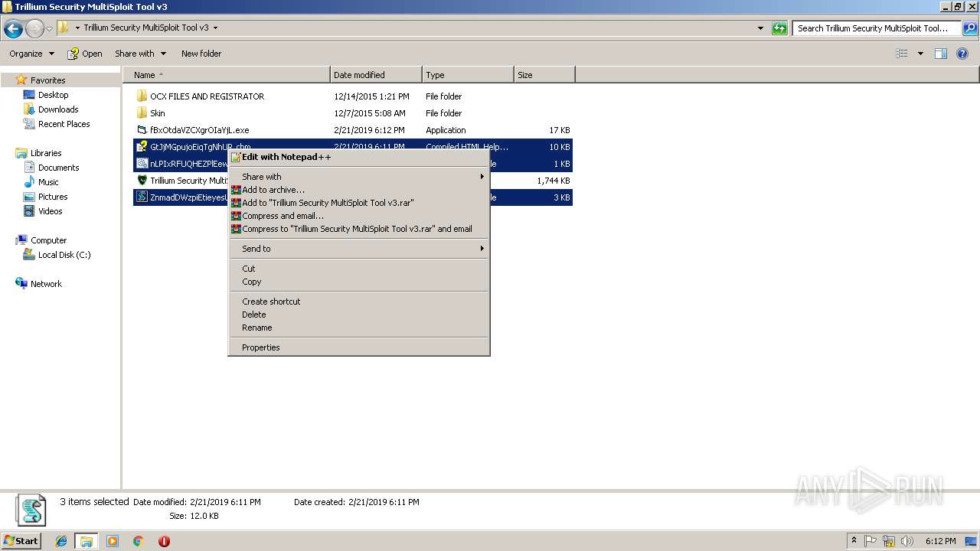Viewport: 980px width, 551px height.
Task: Click the Start button
Action: [x=21, y=540]
